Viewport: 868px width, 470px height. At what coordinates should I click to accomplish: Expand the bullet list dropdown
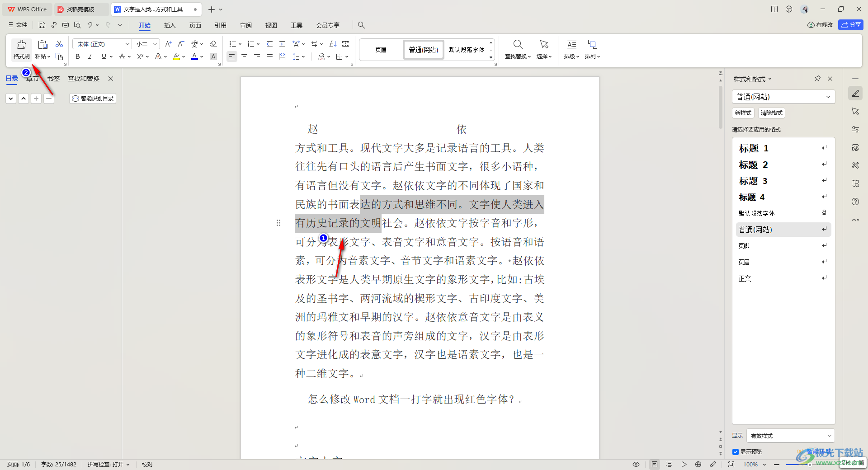[240, 44]
